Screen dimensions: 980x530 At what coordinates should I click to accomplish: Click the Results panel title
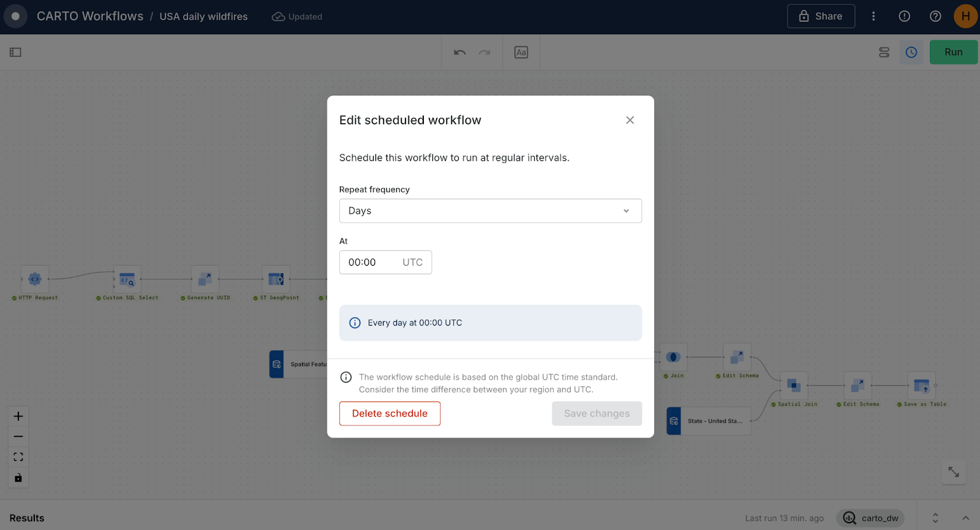[x=27, y=518]
